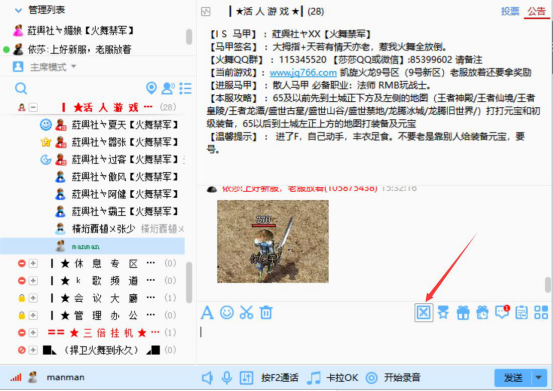This screenshot has height=391, width=553.
Task: Click the signal strength bars icon
Action: [x=16, y=378]
